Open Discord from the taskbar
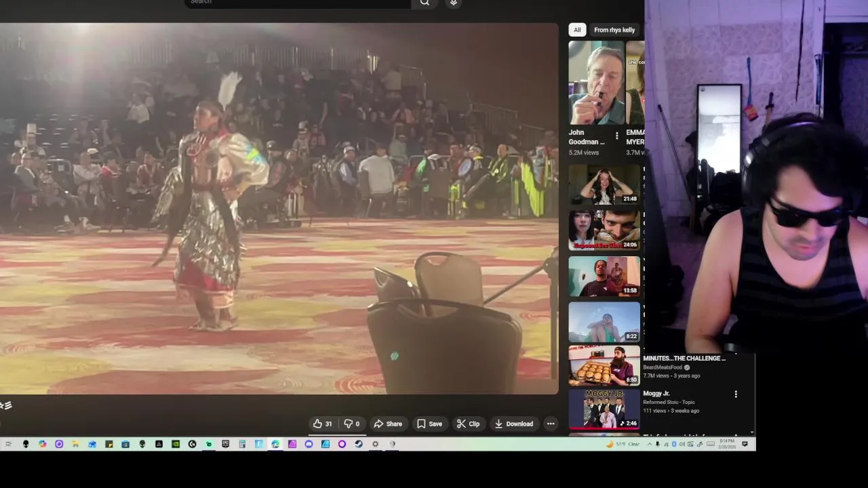 [x=309, y=444]
